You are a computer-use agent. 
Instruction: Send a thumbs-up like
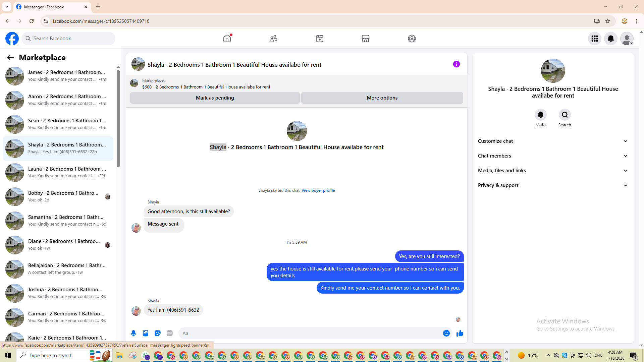[x=460, y=333]
